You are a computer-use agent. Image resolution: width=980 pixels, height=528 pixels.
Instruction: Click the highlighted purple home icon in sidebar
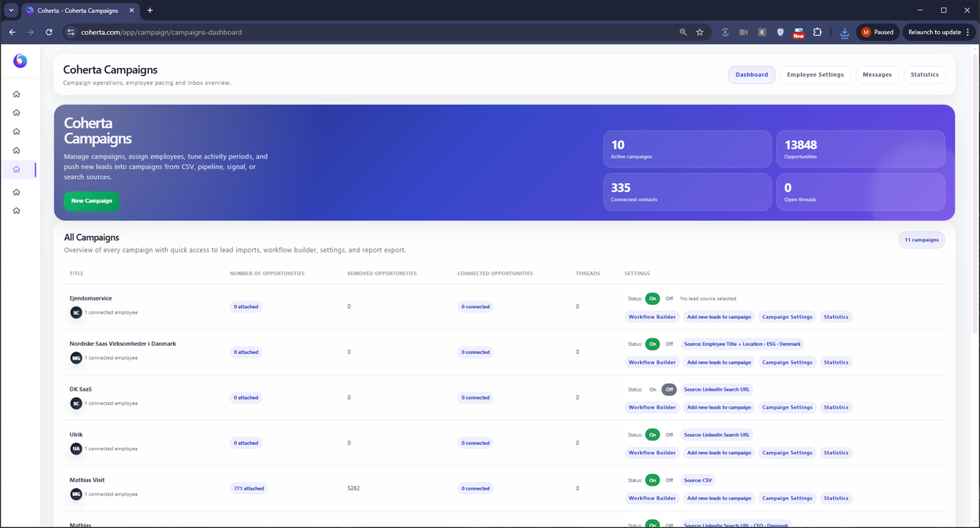click(x=16, y=169)
